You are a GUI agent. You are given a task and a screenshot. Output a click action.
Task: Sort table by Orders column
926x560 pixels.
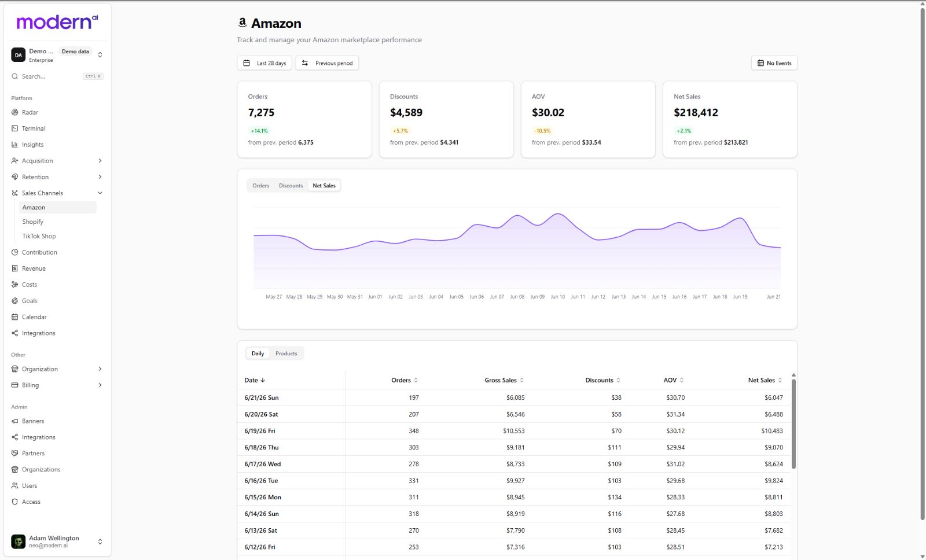click(405, 380)
